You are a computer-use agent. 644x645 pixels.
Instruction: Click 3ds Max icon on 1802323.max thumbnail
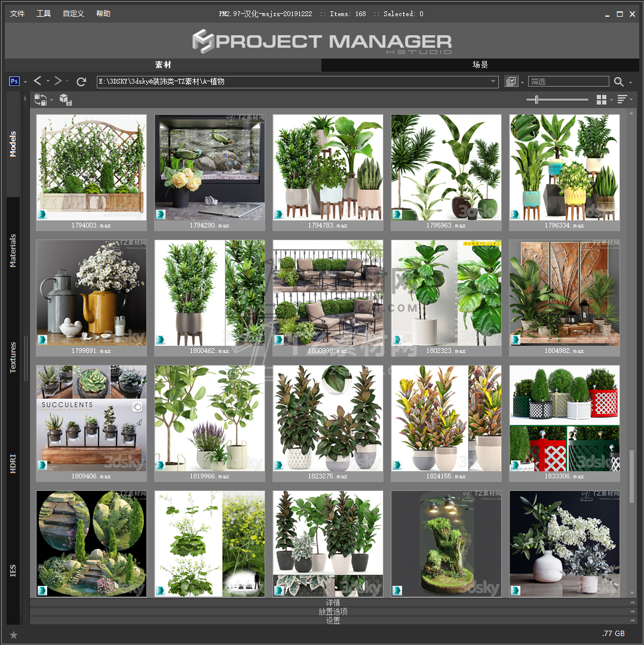[397, 340]
